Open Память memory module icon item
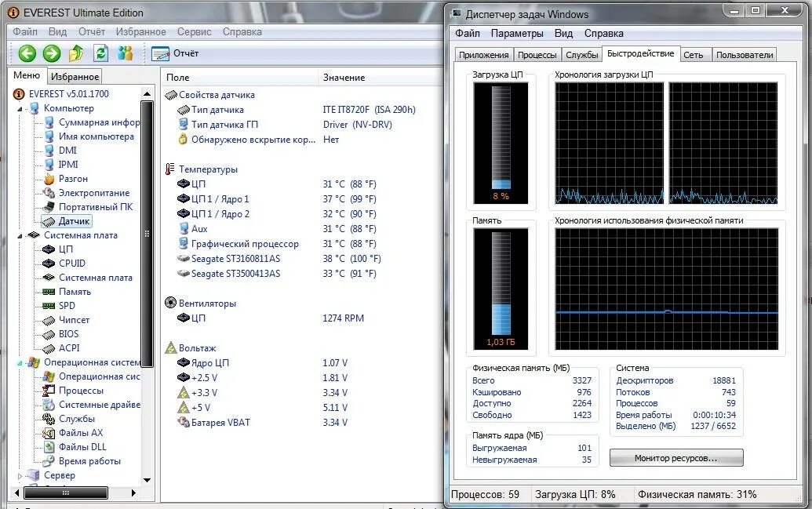Viewport: 812px width, 509px height. coord(49,292)
